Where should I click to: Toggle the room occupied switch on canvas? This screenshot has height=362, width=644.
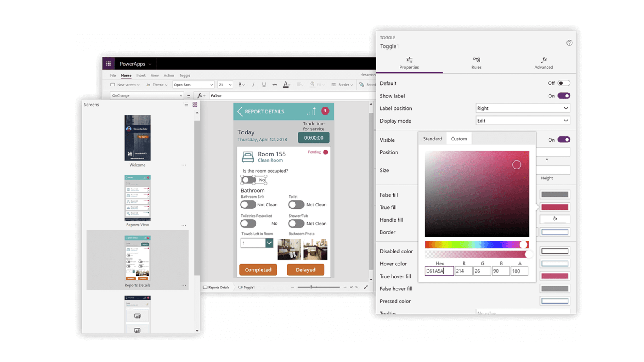tap(248, 180)
